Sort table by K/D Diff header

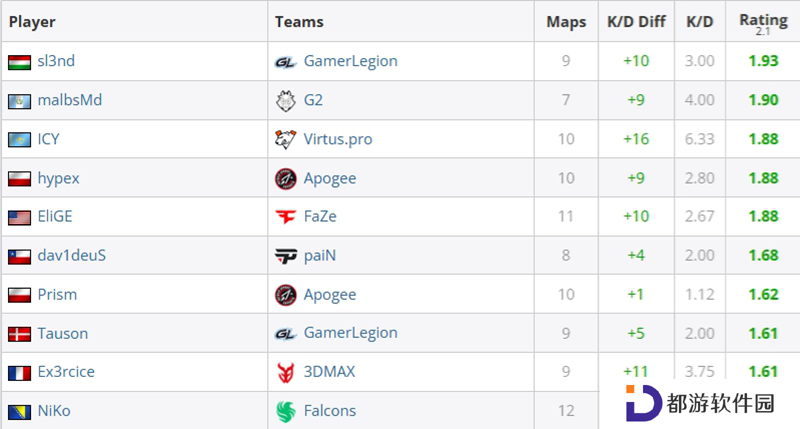[x=636, y=22]
